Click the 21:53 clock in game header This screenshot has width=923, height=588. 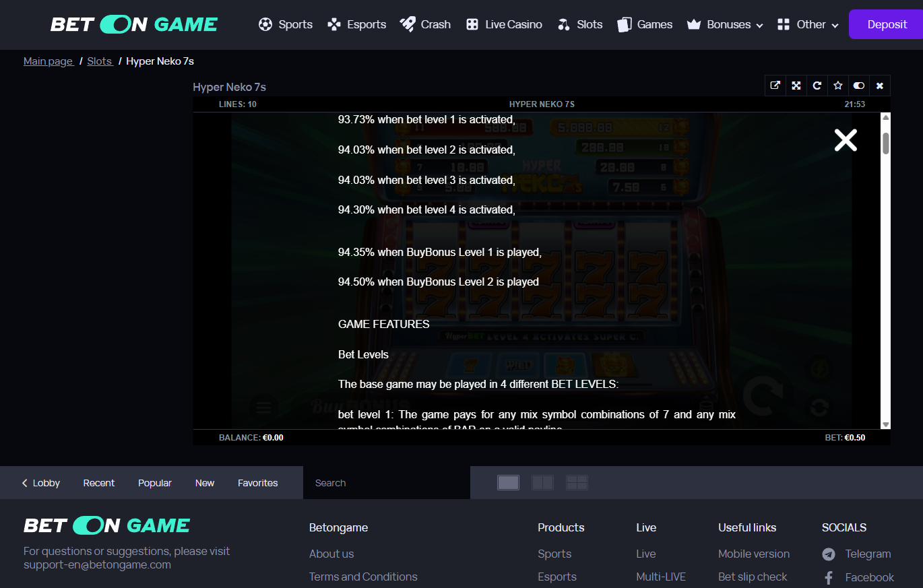[x=855, y=104]
